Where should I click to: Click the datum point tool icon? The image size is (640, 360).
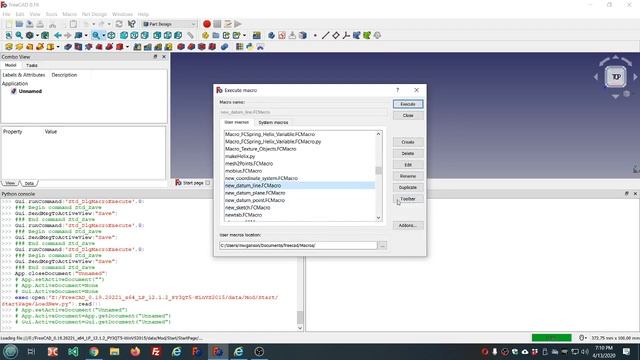tap(315, 36)
